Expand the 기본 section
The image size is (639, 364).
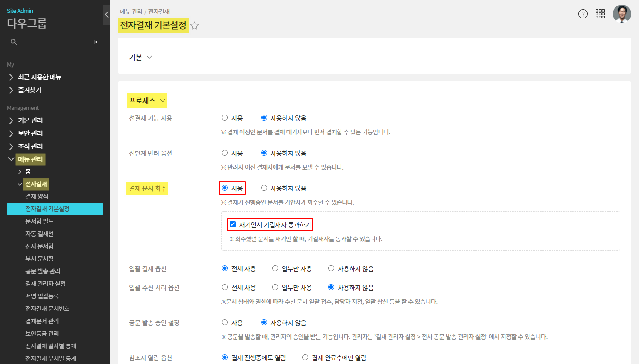click(x=140, y=57)
